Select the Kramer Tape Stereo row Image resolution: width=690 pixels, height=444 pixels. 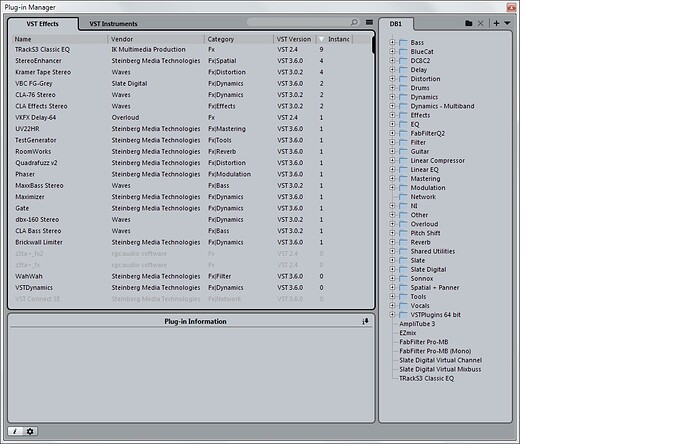click(192, 72)
